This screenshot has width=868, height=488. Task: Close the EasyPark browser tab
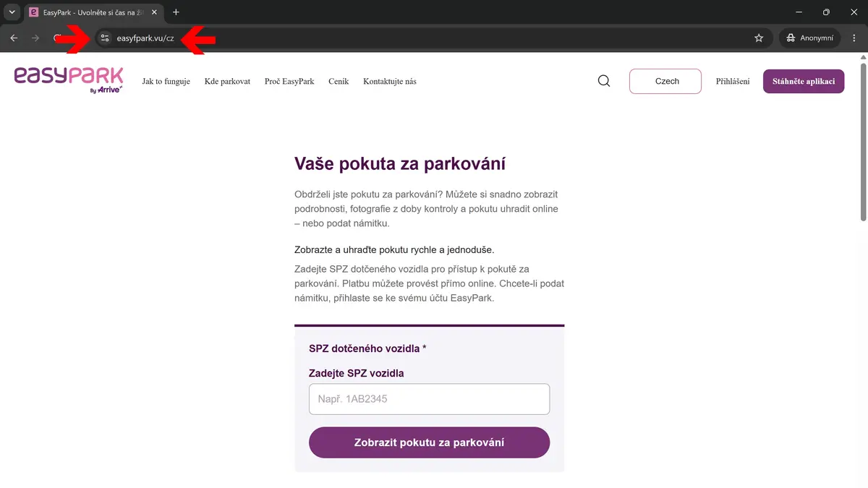[x=154, y=12]
